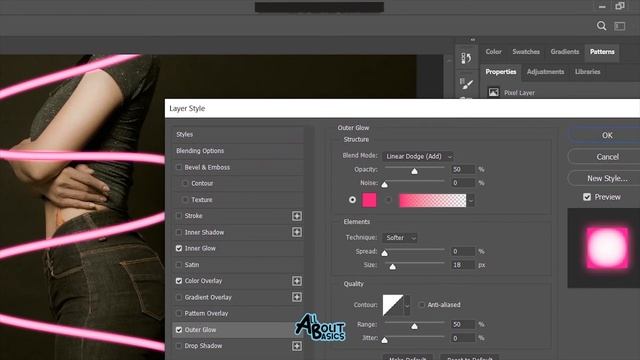Viewport: 640px width, 360px height.
Task: Switch to the Adjustments tab
Action: (x=545, y=72)
